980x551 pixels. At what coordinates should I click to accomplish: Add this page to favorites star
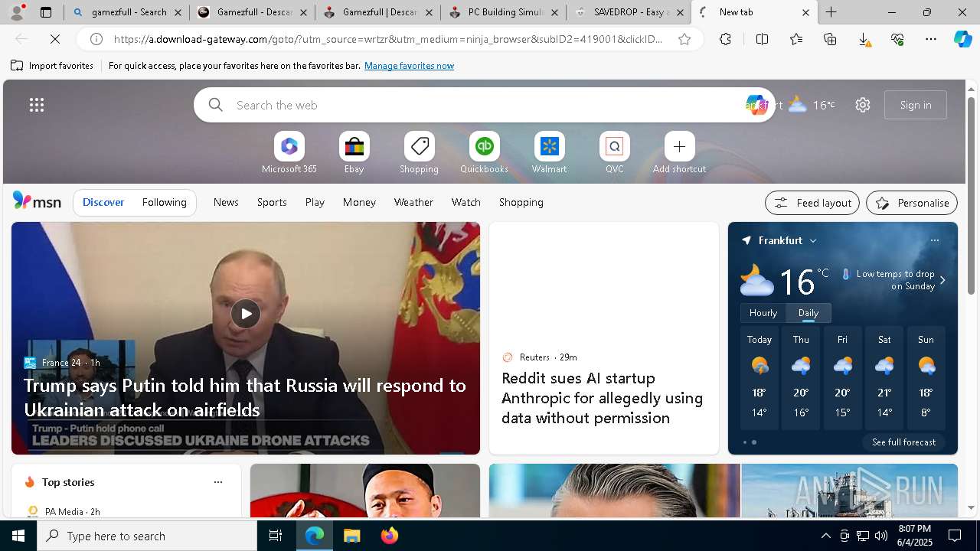point(684,39)
